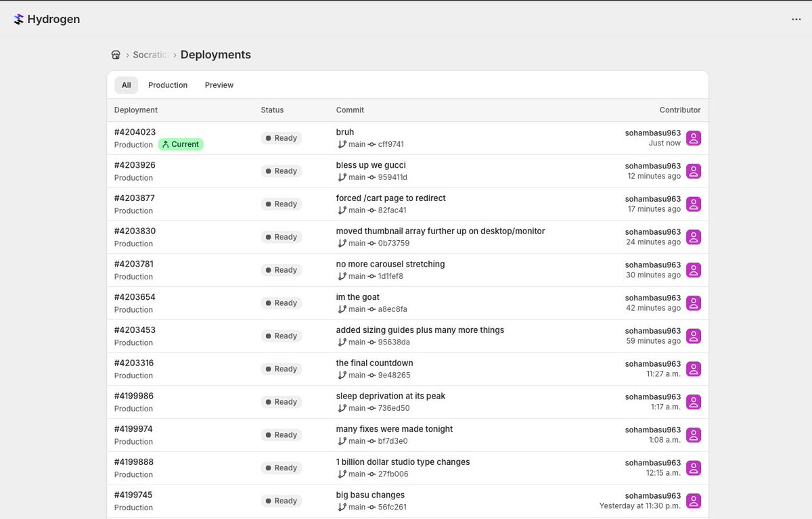
Task: Click the Commit column header
Action: click(x=350, y=110)
